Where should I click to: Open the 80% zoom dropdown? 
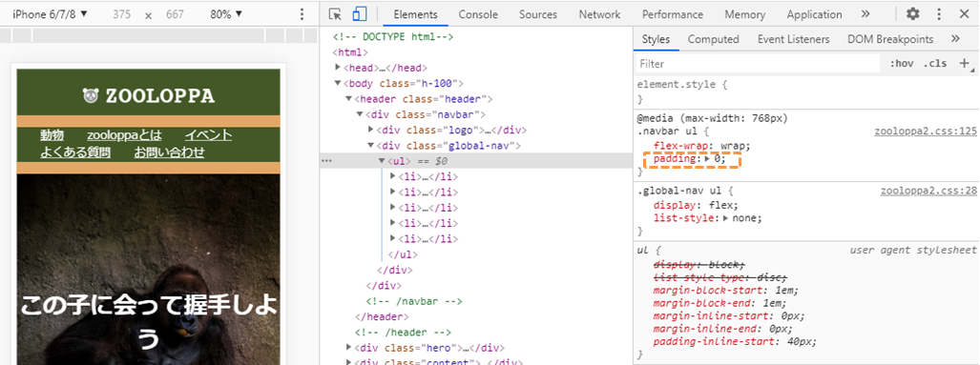(x=226, y=13)
